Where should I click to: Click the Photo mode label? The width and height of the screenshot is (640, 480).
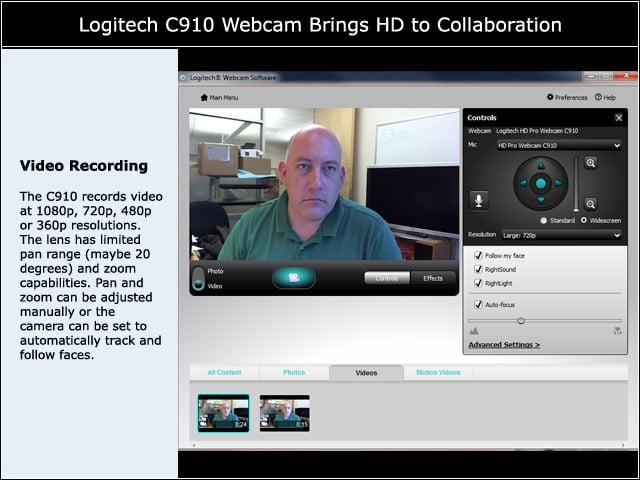pos(215,271)
